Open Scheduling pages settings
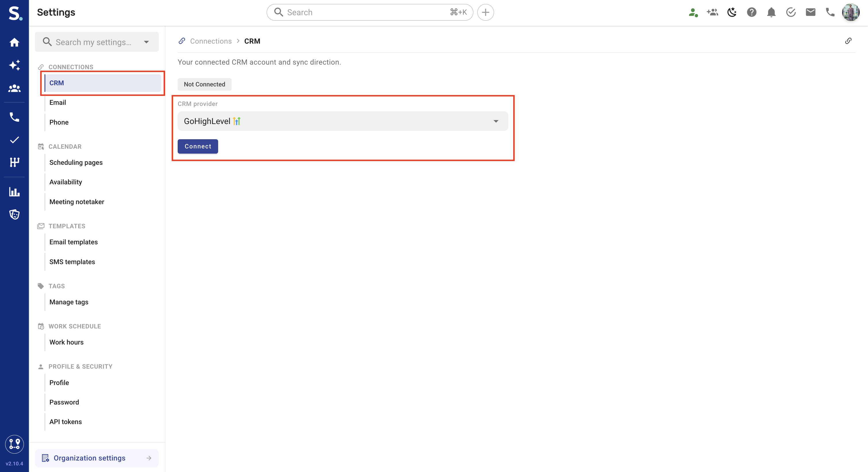The width and height of the screenshot is (868, 472). tap(103, 163)
